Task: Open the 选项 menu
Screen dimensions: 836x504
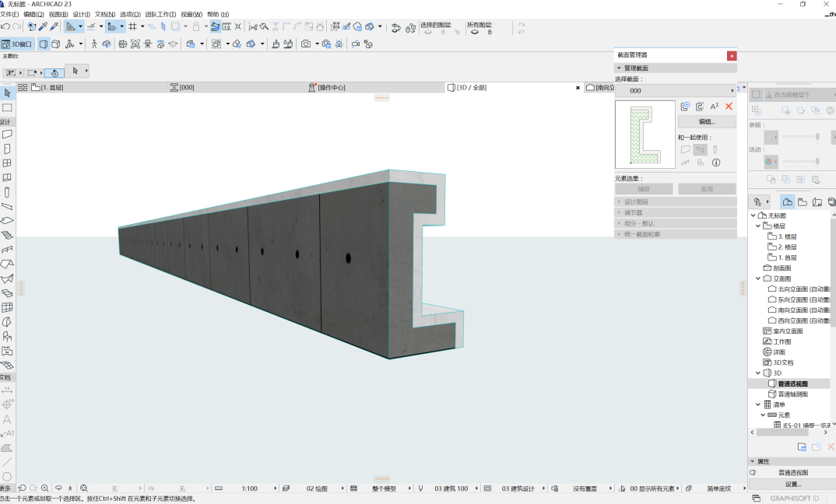Action: 130,14
